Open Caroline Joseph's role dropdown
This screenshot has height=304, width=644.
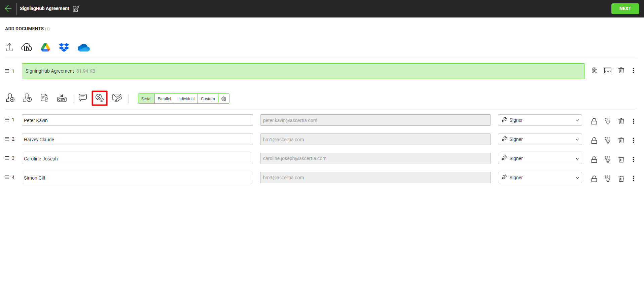(x=540, y=158)
